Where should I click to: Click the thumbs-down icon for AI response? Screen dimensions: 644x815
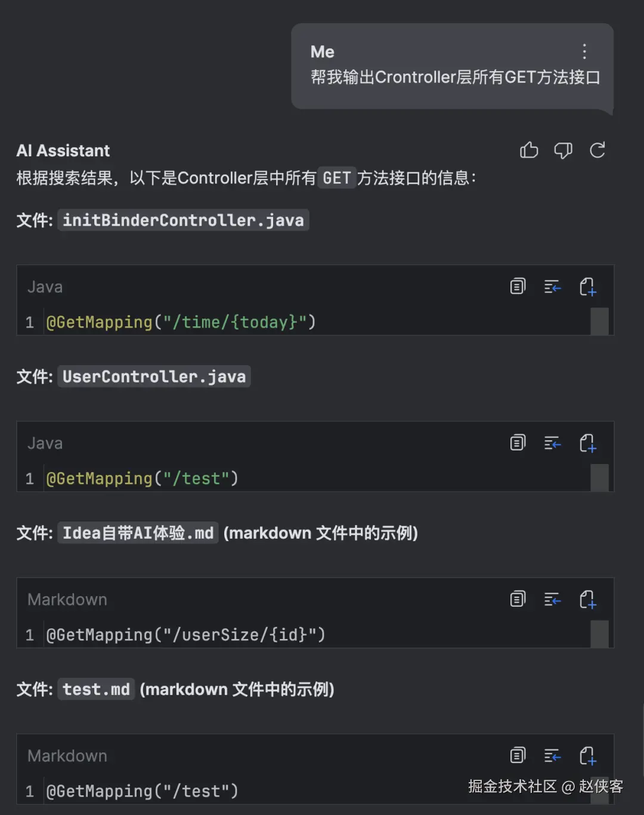point(563,150)
